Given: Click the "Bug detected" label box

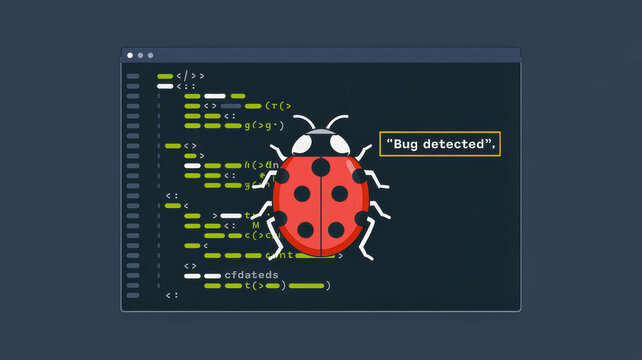Looking at the screenshot, I should pos(440,144).
